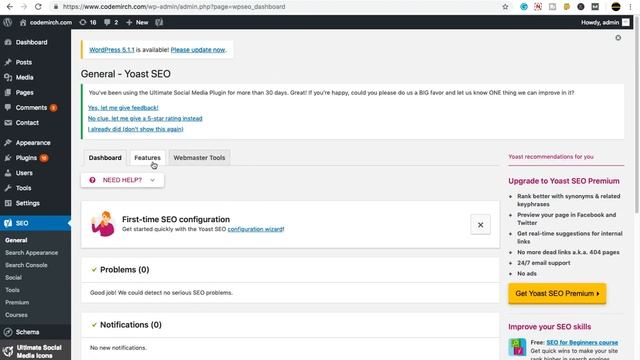The height and width of the screenshot is (360, 640).
Task: Click the browser address bar URL
Action: coord(174,7)
